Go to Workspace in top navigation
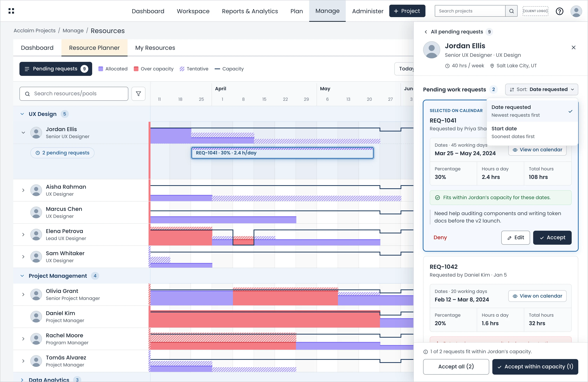Screen dimensions: 588x382 [x=193, y=11]
